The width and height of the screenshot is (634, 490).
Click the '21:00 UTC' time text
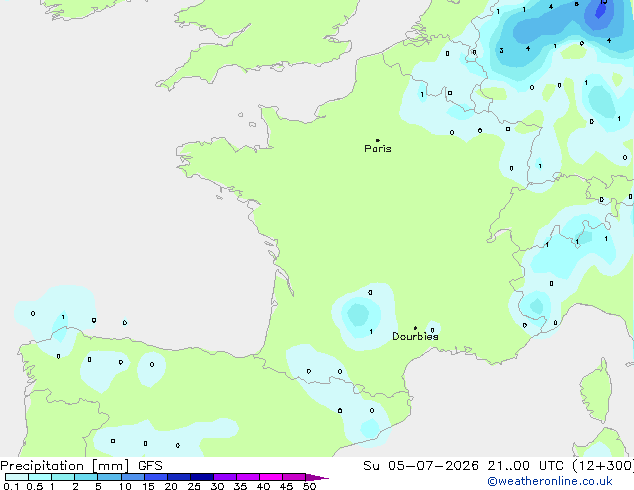tap(526, 466)
